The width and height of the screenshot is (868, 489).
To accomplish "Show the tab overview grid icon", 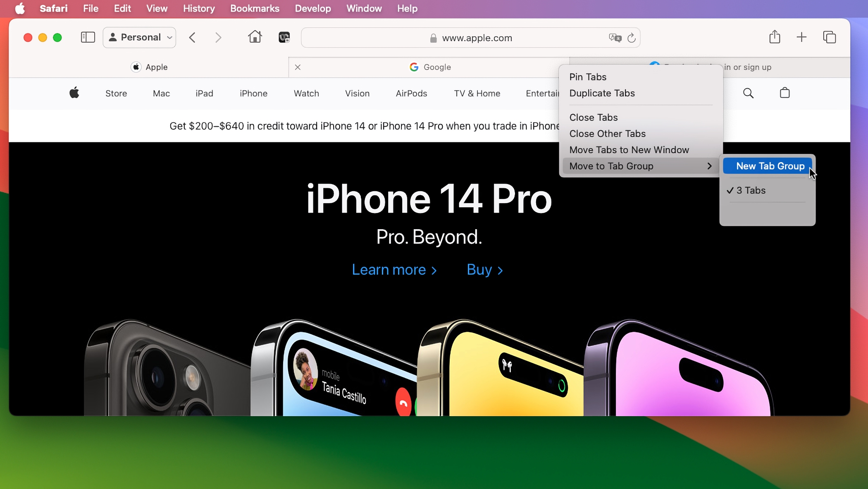I will (830, 37).
